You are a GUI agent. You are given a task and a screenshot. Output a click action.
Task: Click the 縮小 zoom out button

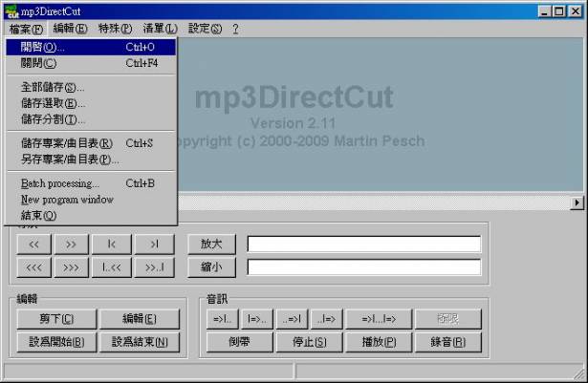(211, 267)
